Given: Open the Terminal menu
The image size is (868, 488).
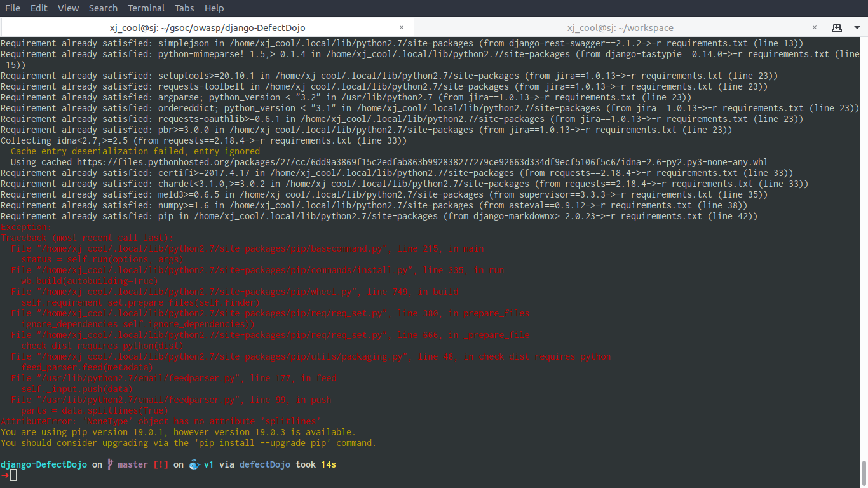Looking at the screenshot, I should (146, 8).
